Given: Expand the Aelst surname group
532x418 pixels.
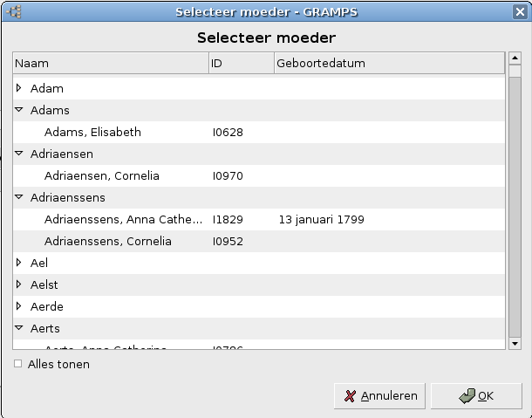Looking at the screenshot, I should pos(19,284).
